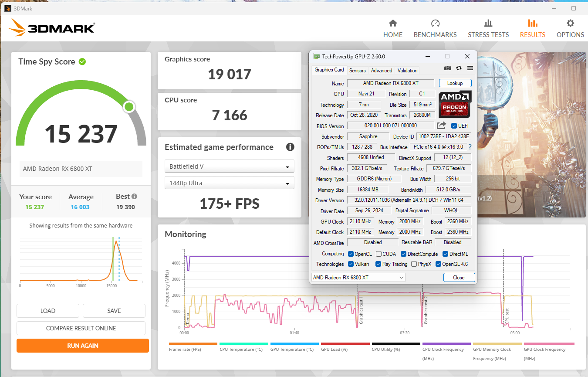
Task: Click the GPU Name field in GPU-Z
Action: coord(391,83)
